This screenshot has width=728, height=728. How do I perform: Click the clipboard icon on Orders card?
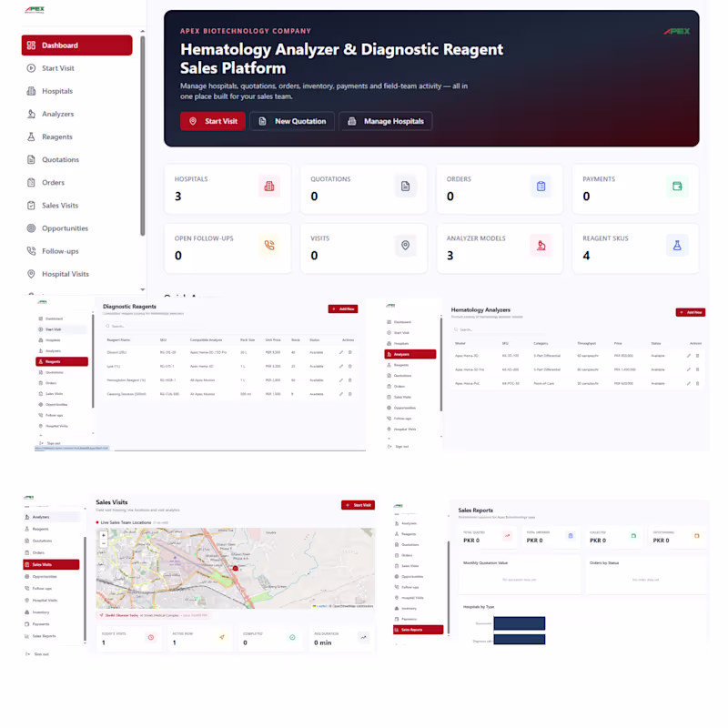(541, 187)
